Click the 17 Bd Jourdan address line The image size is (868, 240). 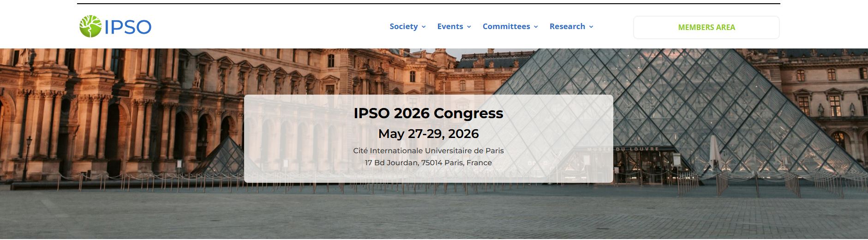coord(428,163)
